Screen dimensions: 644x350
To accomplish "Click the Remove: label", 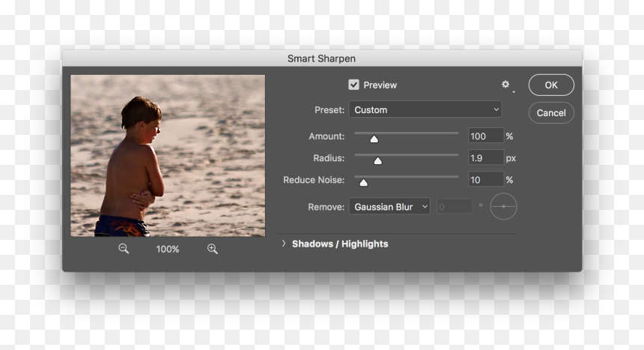I will tap(326, 207).
